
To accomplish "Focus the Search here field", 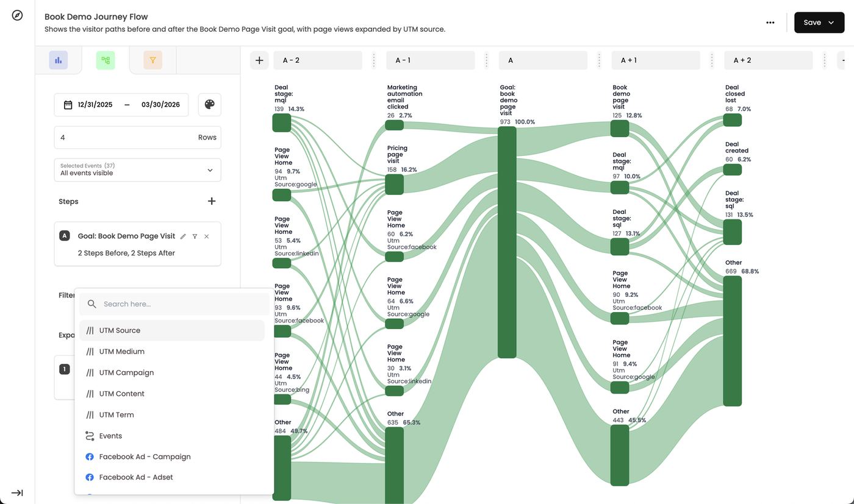I will [174, 304].
